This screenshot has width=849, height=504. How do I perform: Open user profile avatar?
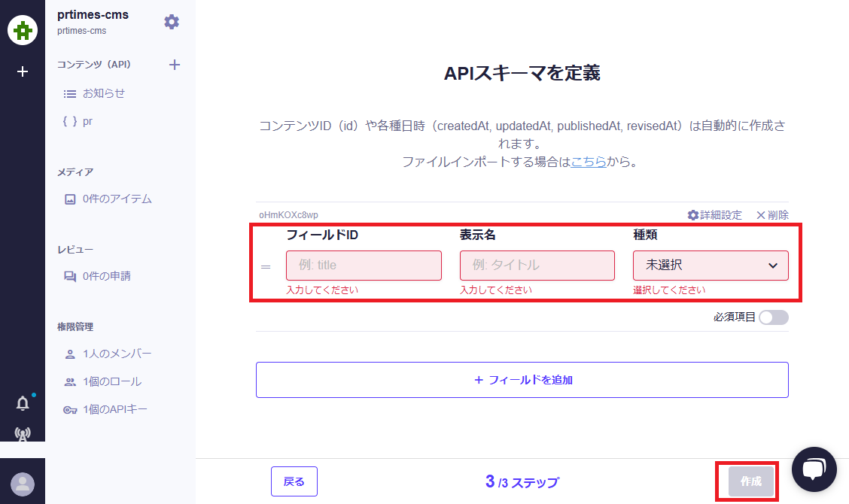(23, 484)
